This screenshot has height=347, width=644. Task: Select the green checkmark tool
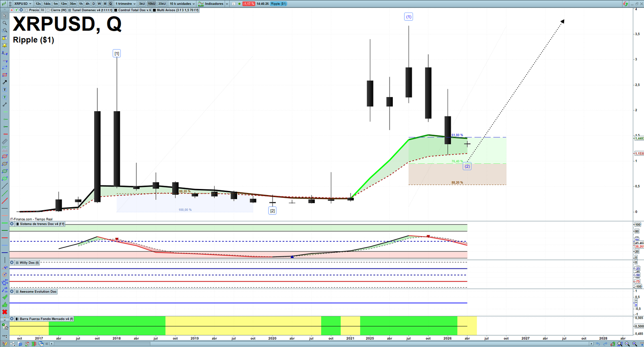[x=5, y=297]
